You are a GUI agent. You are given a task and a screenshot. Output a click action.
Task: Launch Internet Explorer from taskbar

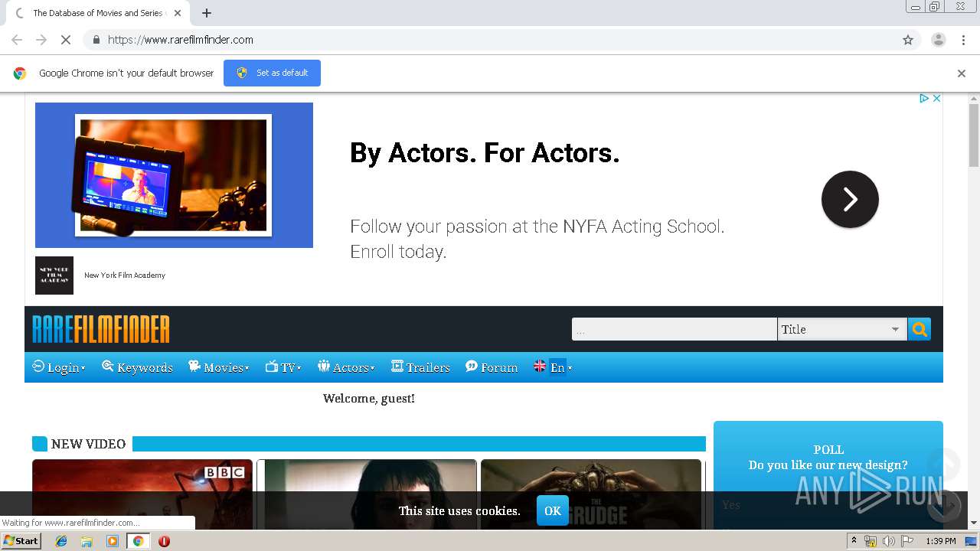61,541
